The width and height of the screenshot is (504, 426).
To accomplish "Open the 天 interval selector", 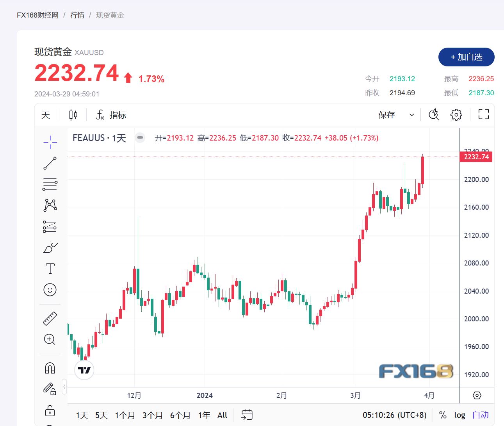I will click(46, 114).
